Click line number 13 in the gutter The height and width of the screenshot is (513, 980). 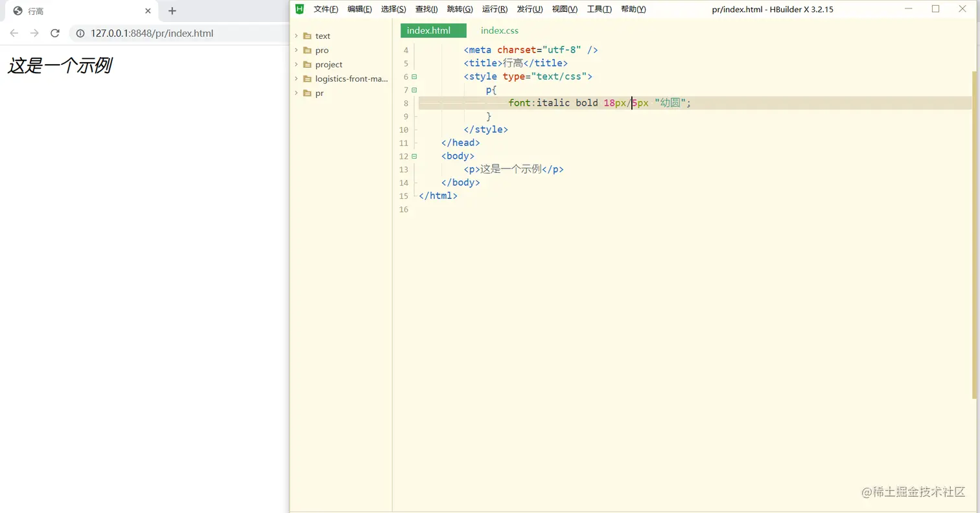pyautogui.click(x=404, y=169)
